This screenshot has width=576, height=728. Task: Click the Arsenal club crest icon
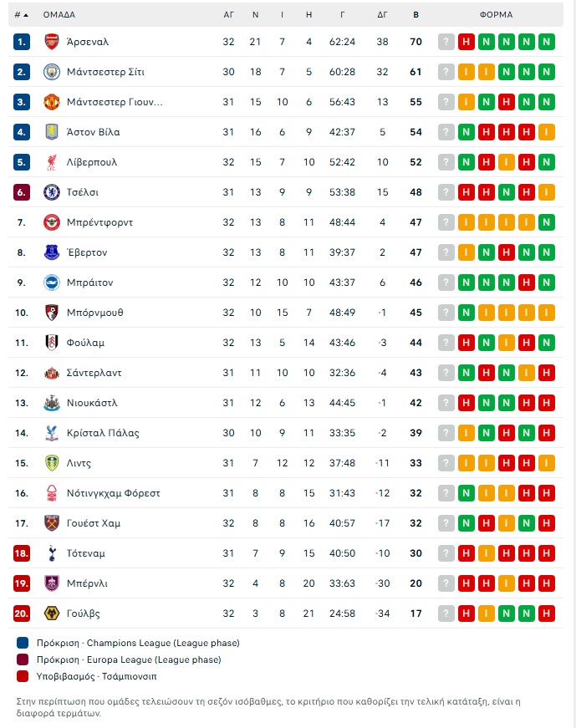pos(52,42)
